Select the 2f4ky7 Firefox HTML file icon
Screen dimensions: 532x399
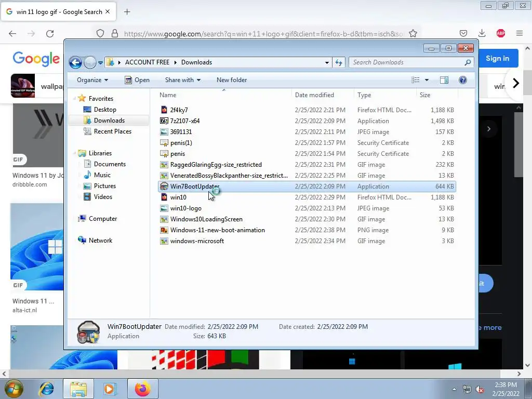pyautogui.click(x=164, y=110)
